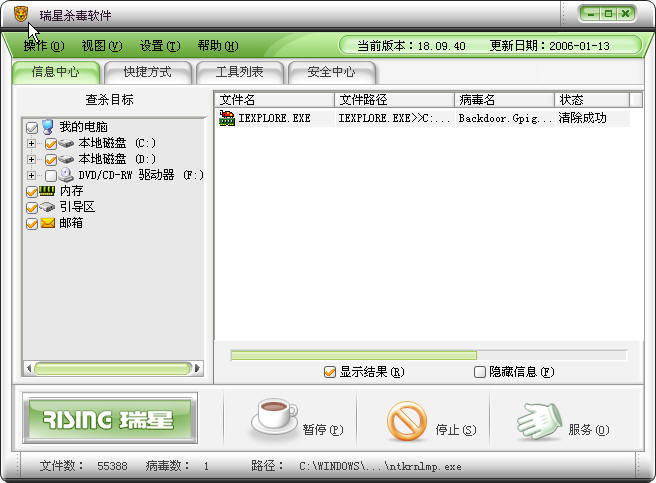Select the DVD/CD-RW 驱动器 (F:) tree label
Screen dimensions: 656x483
tap(141, 175)
